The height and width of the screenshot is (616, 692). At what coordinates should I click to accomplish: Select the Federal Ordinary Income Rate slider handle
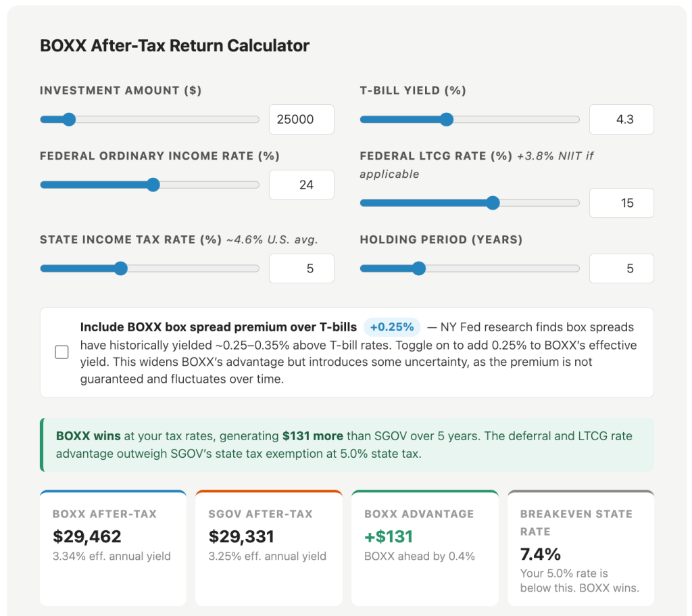153,184
